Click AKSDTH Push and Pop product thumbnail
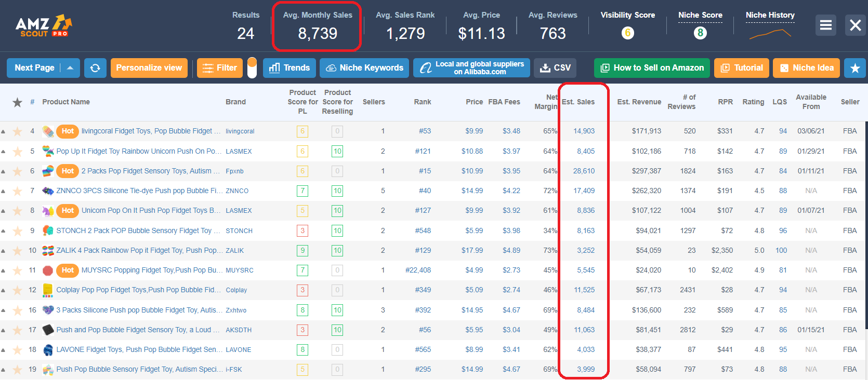 (x=48, y=330)
